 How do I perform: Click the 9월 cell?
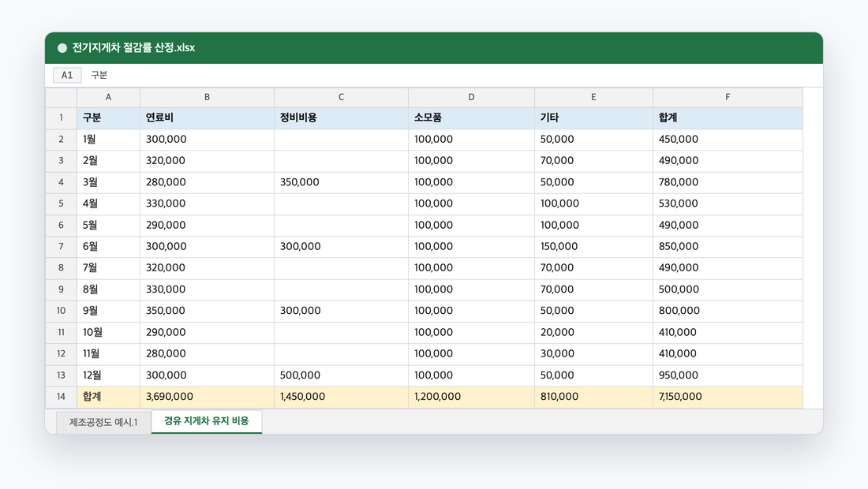pos(109,311)
